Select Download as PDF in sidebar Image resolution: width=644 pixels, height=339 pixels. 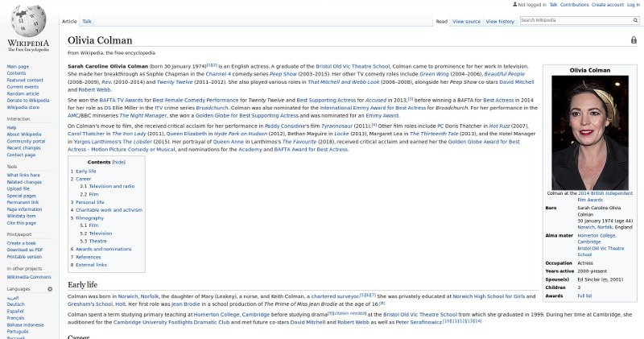pyautogui.click(x=25, y=250)
